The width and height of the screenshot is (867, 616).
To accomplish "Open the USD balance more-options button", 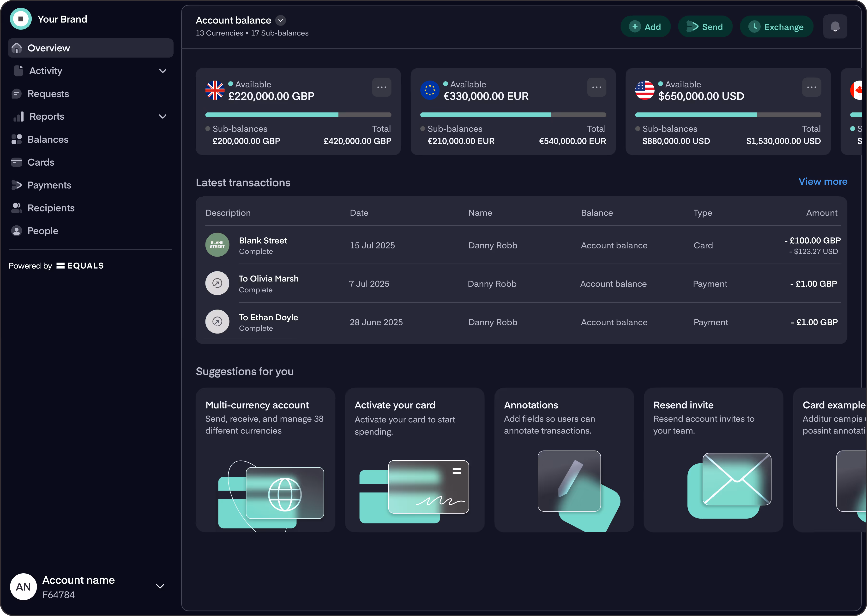I will [811, 87].
